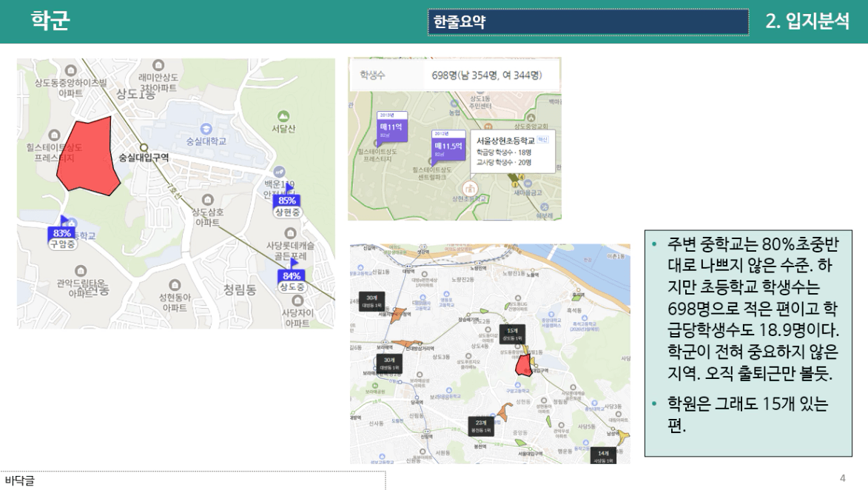Click the 바닥글 footer field
Screen dimensions: 868x490
coord(192,480)
